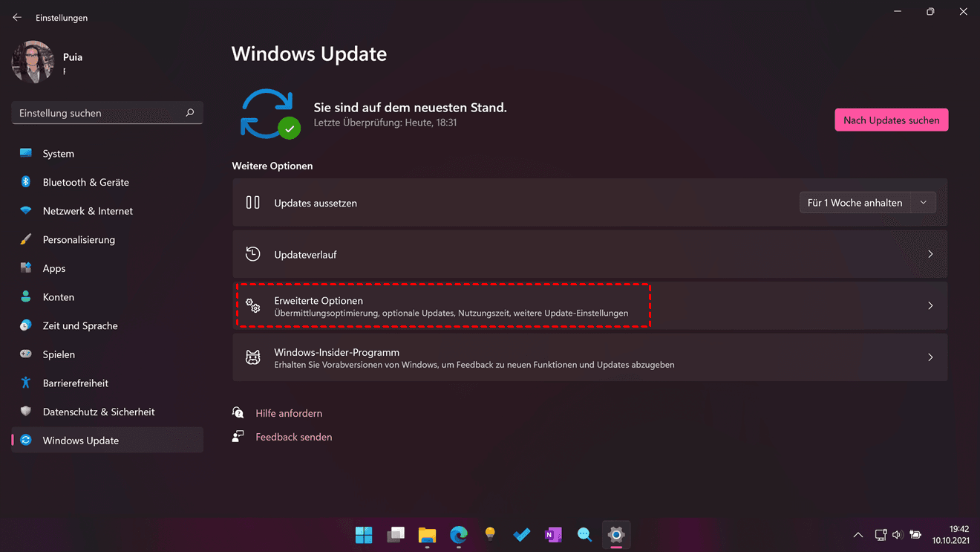Expand the Erweiterte Optionen chevron
Image resolution: width=980 pixels, height=552 pixels.
930,305
